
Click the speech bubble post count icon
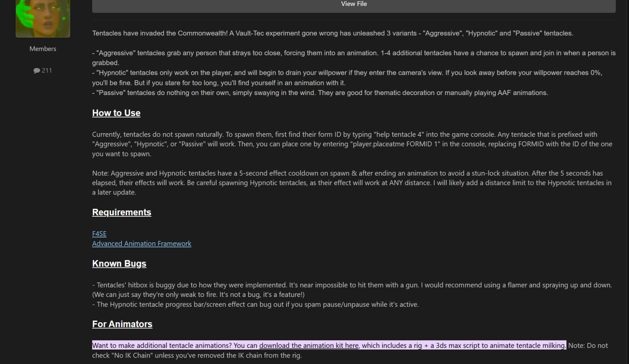[37, 70]
